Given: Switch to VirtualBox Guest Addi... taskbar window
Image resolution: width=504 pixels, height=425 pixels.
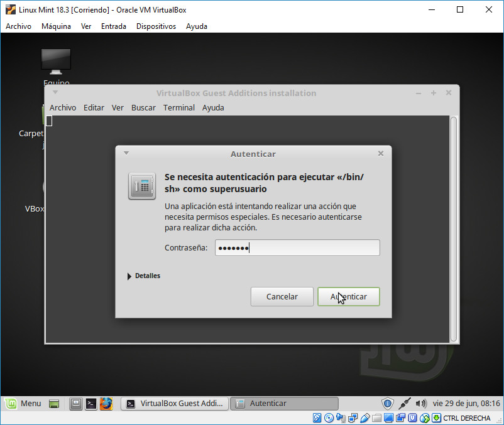Looking at the screenshot, I should tap(175, 404).
